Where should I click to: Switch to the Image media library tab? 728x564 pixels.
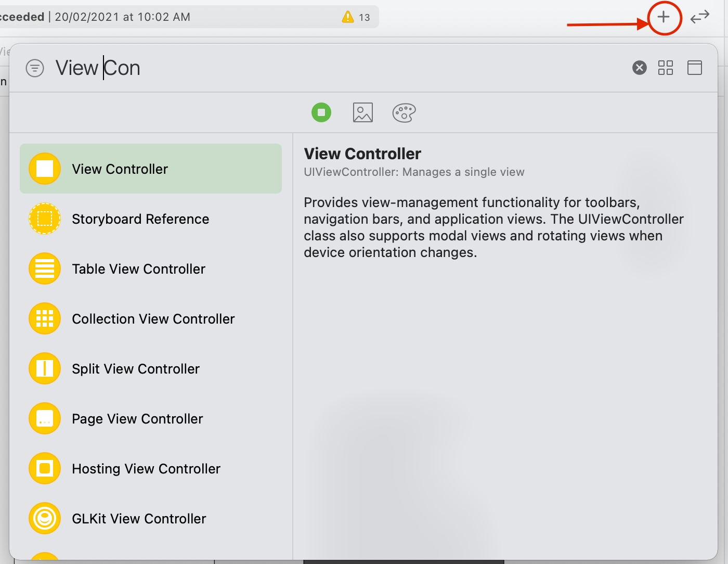coord(362,112)
